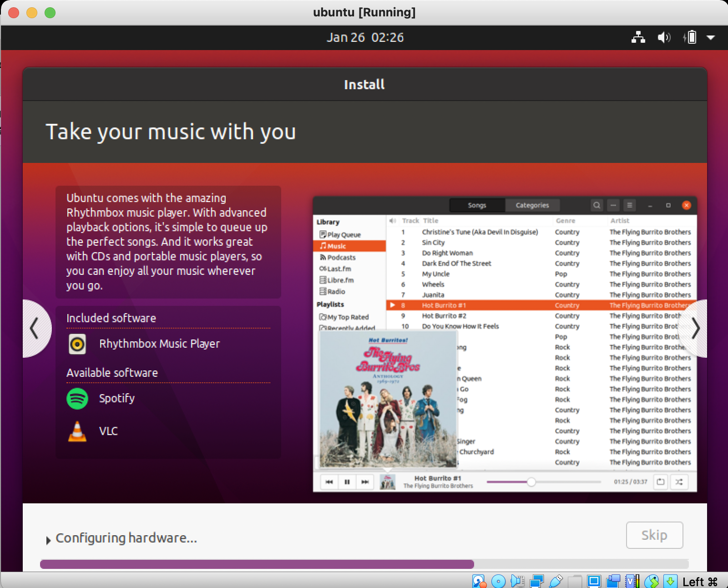The height and width of the screenshot is (588, 728).
Task: Click the VLC label text
Action: pyautogui.click(x=108, y=431)
